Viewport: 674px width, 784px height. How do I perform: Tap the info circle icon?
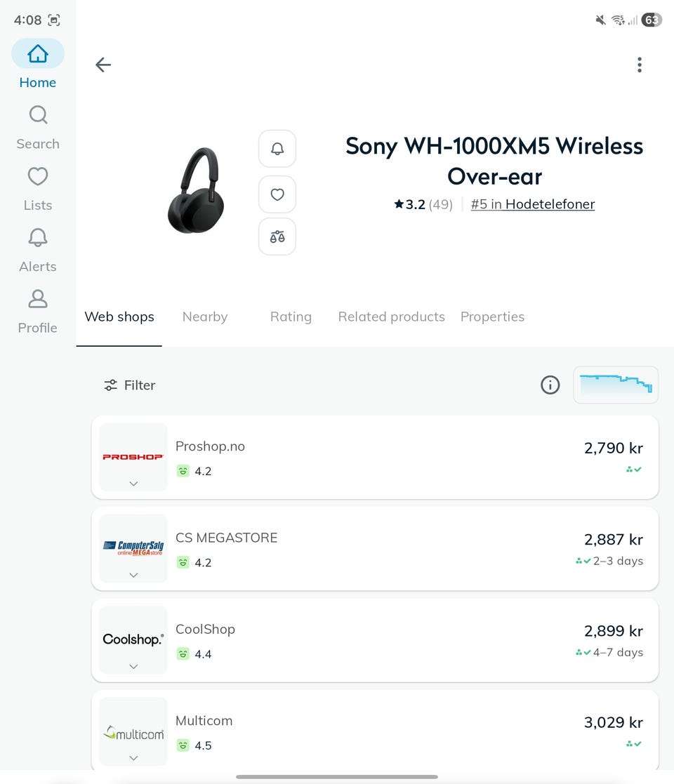[x=550, y=385]
